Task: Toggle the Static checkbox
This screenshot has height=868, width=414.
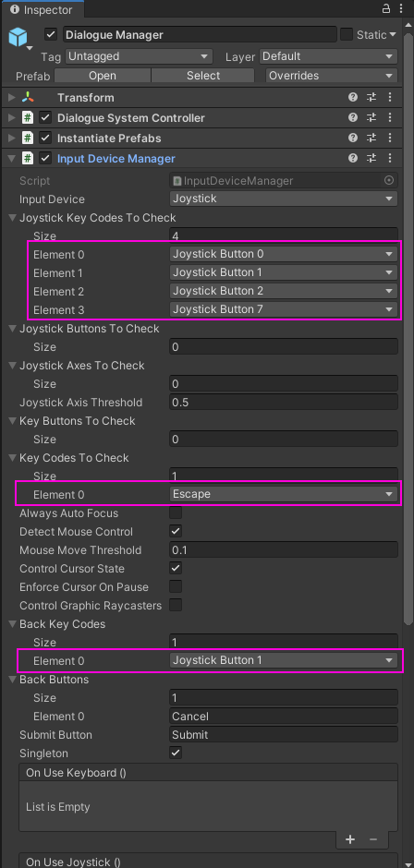Action: click(x=347, y=34)
